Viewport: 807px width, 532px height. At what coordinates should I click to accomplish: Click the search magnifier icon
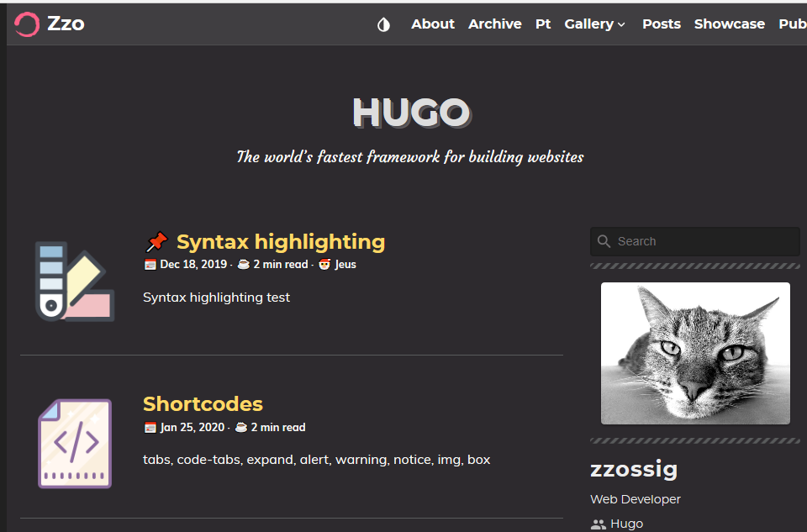pos(604,242)
